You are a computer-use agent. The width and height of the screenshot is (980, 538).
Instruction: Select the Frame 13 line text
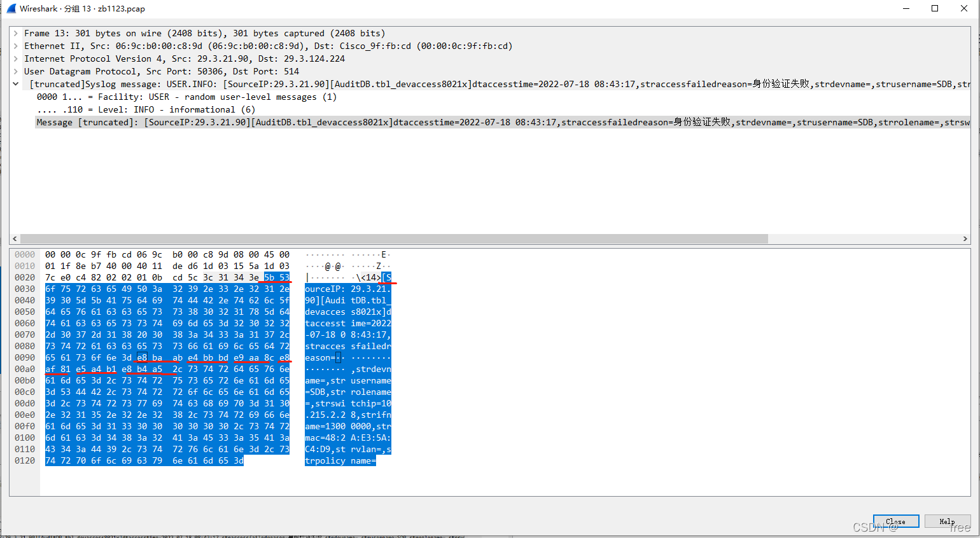204,33
